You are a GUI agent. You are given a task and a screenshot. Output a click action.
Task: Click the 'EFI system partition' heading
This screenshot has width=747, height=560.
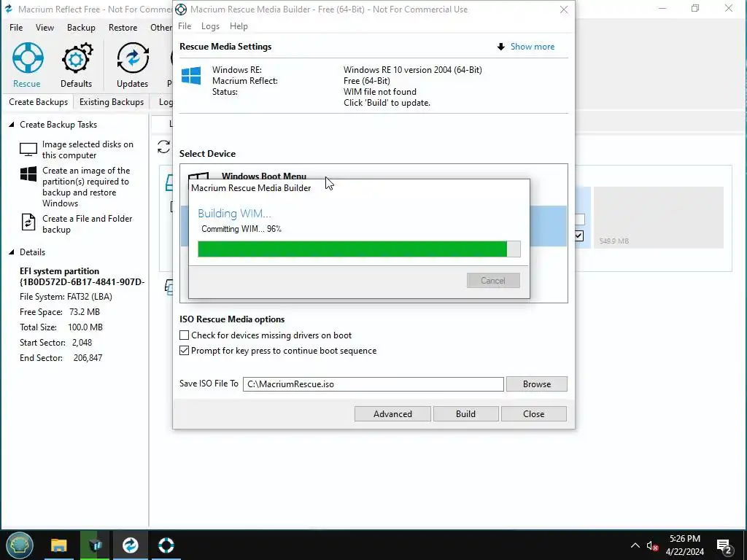pos(60,271)
